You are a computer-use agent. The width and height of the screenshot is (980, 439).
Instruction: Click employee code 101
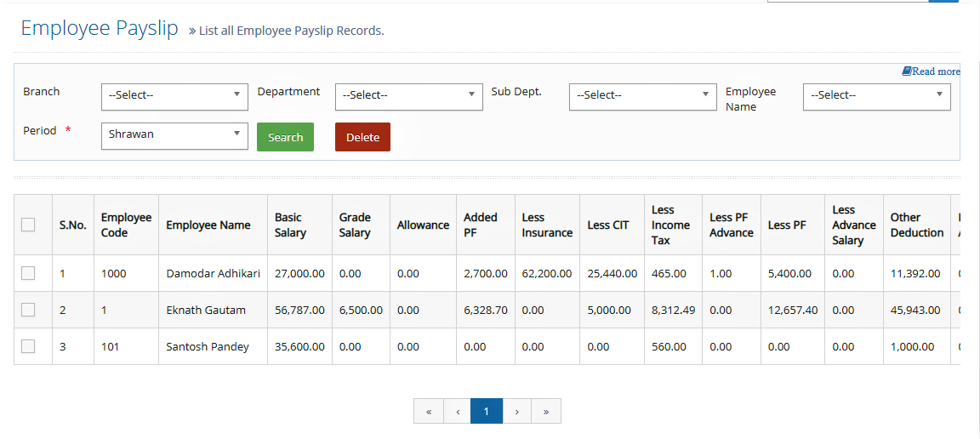110,346
